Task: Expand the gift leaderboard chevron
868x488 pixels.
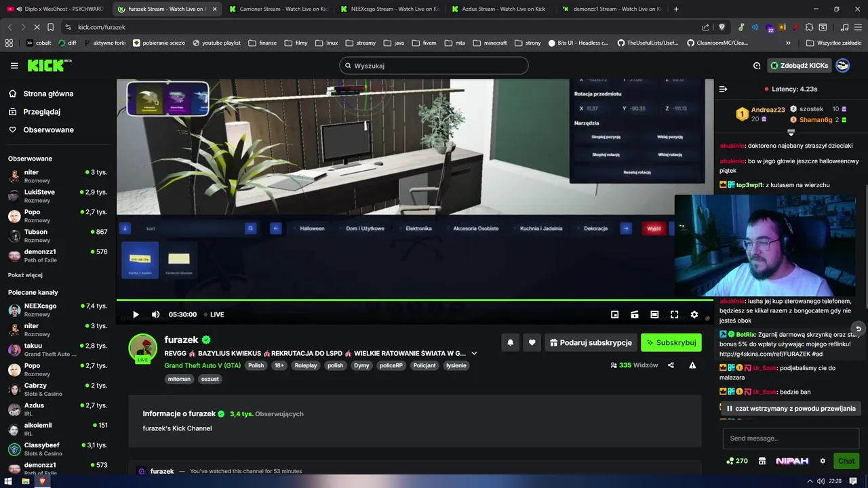Action: [x=791, y=133]
